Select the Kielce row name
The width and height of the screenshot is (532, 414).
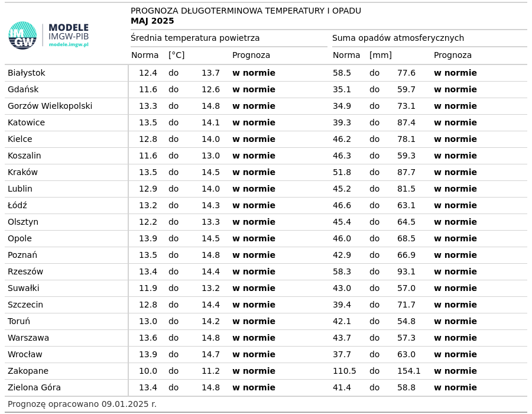pos(20,139)
